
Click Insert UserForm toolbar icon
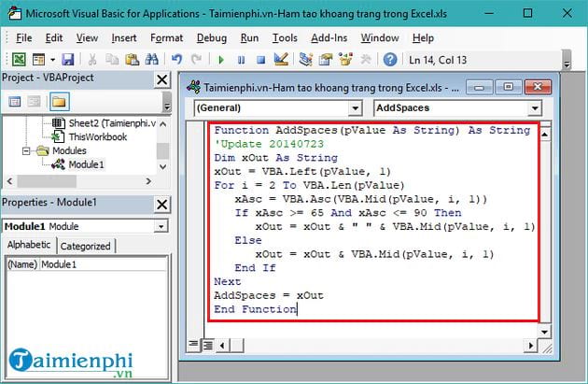click(38, 59)
